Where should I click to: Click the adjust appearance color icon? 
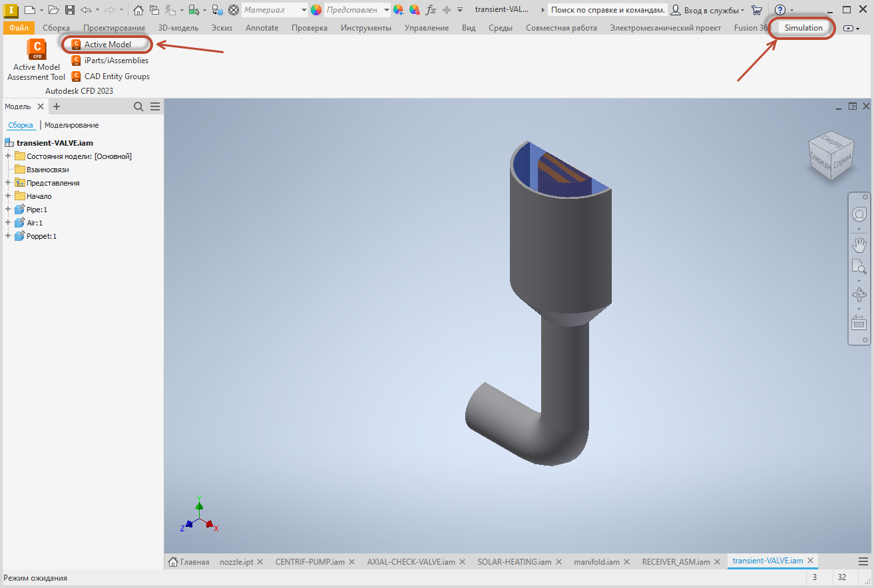pyautogui.click(x=398, y=10)
